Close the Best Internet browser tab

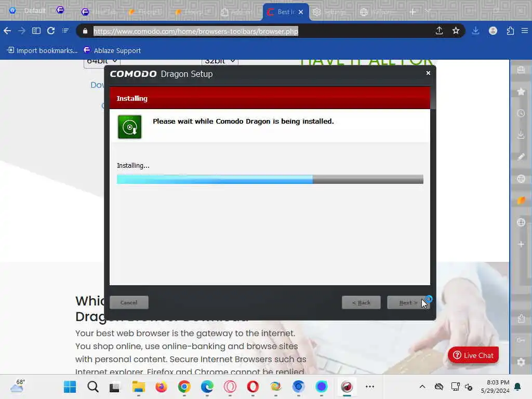[301, 12]
